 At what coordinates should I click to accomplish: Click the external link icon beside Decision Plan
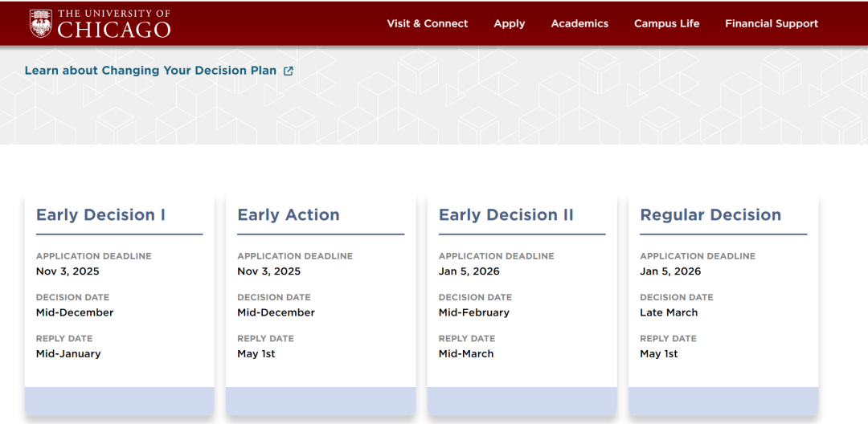288,71
